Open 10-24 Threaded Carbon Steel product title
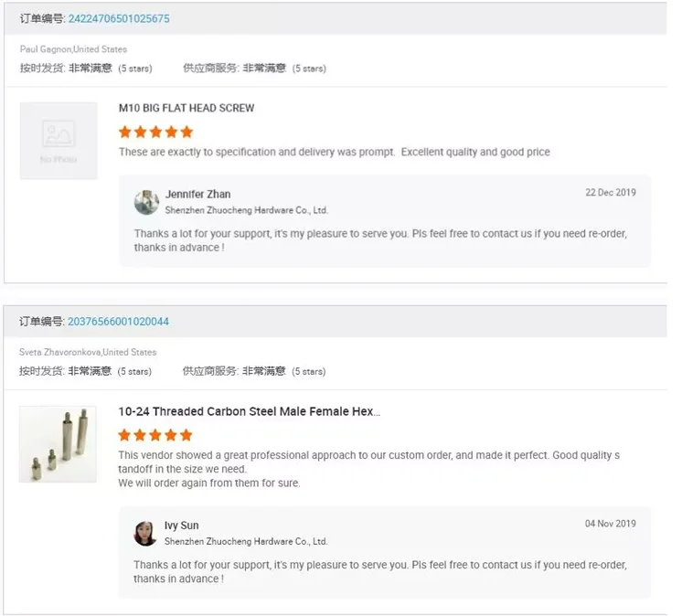 tap(249, 412)
